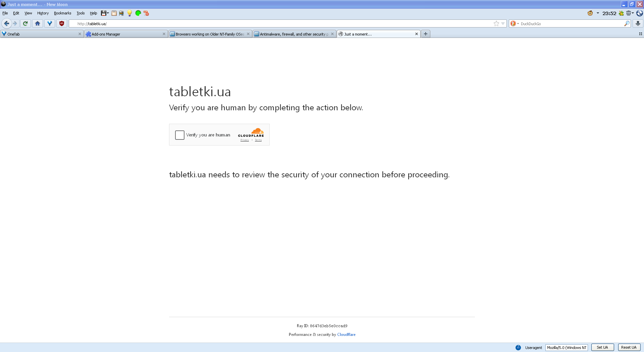Open the Greasemonkey monkey icon

tap(590, 13)
